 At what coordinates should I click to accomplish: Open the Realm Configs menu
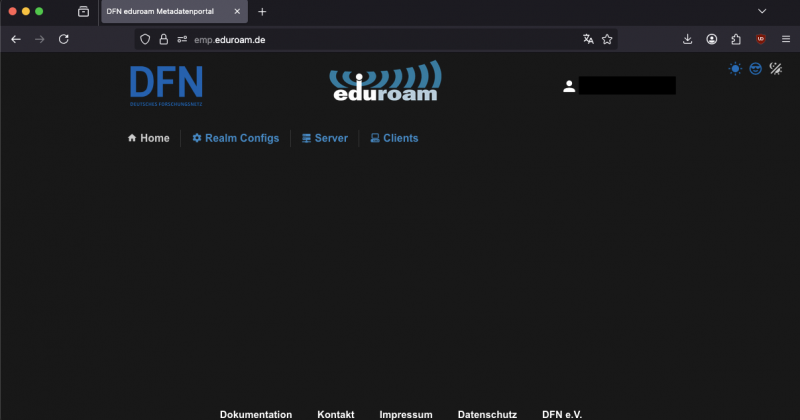[235, 138]
